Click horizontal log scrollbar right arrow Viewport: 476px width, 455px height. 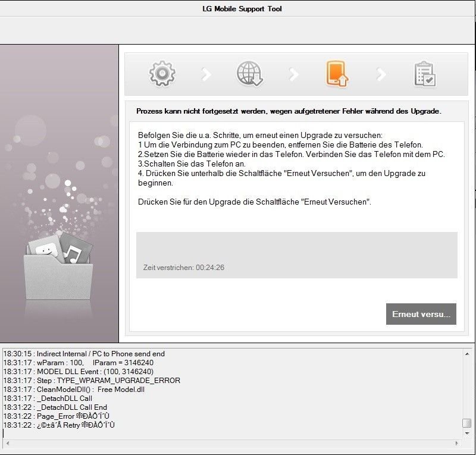pos(456,444)
